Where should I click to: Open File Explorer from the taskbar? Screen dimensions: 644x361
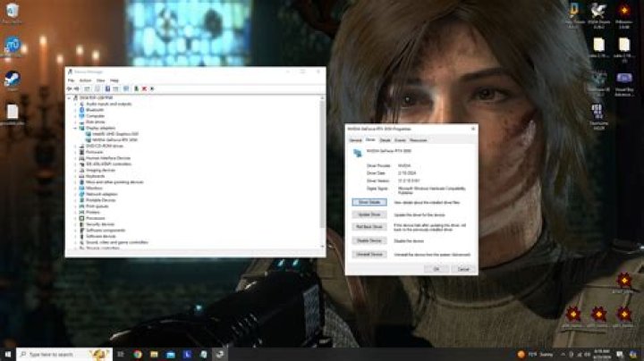point(154,354)
